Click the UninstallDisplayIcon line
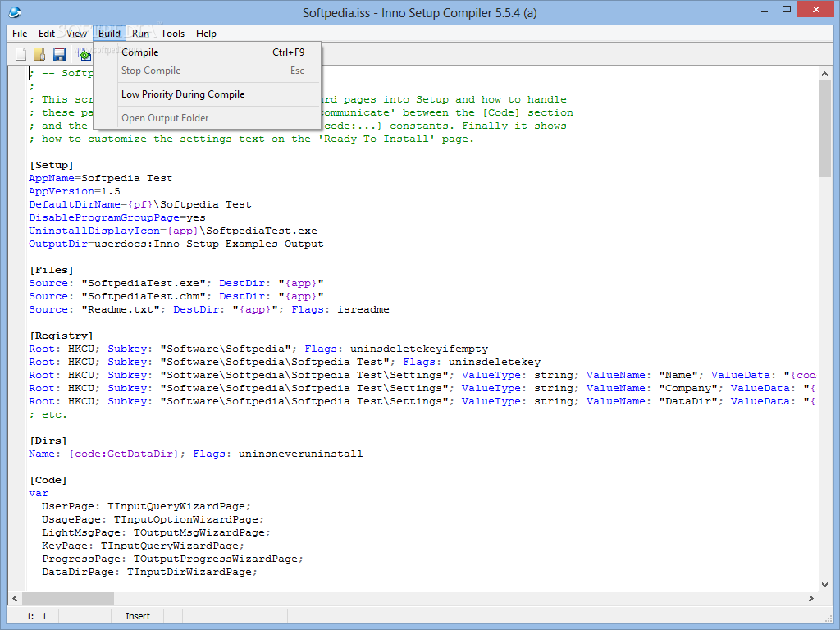This screenshot has width=840, height=630. [x=173, y=231]
